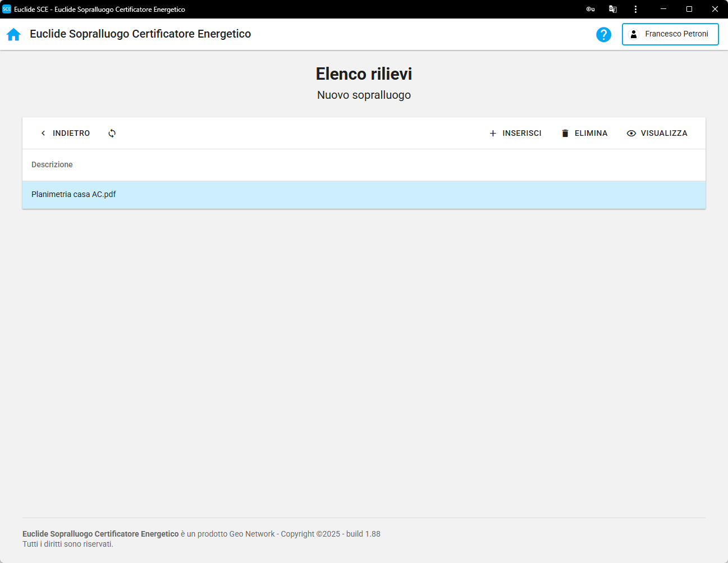This screenshot has height=563, width=728.
Task: Refresh the rilievi list
Action: click(112, 133)
